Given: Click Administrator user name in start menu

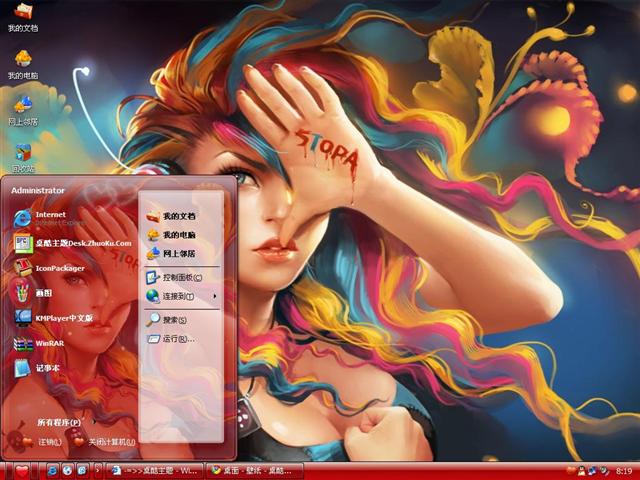Looking at the screenshot, I should tap(38, 190).
